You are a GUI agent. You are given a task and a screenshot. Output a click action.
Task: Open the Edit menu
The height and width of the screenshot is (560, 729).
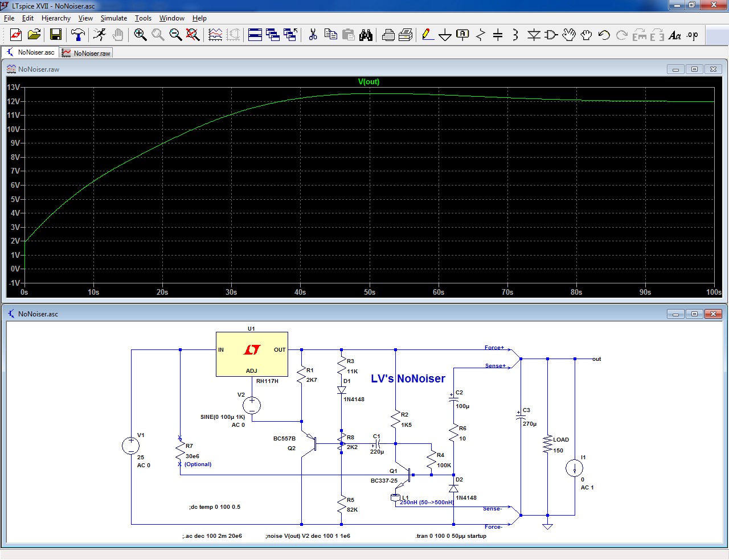pos(28,18)
